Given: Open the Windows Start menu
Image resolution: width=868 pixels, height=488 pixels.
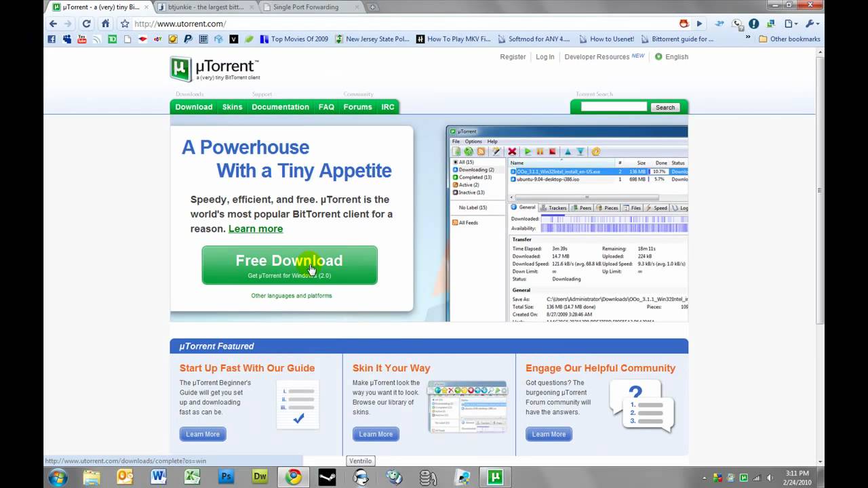Looking at the screenshot, I should 58,477.
